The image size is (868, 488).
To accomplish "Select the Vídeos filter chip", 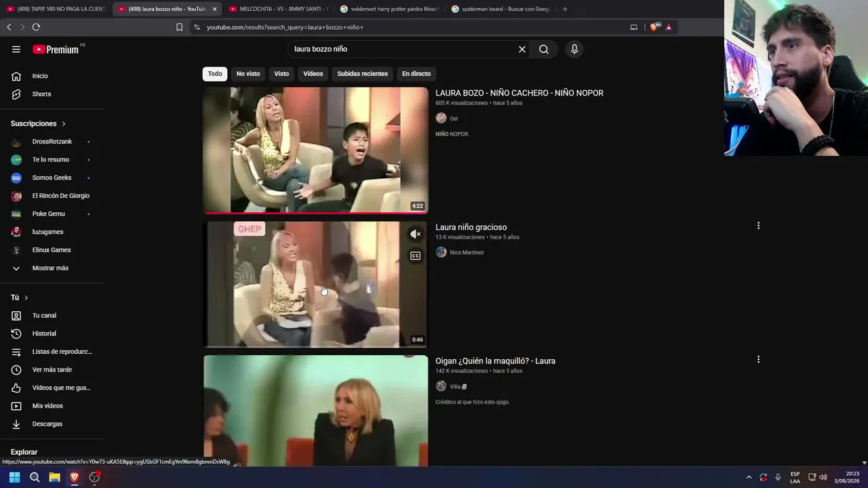I will click(x=313, y=74).
